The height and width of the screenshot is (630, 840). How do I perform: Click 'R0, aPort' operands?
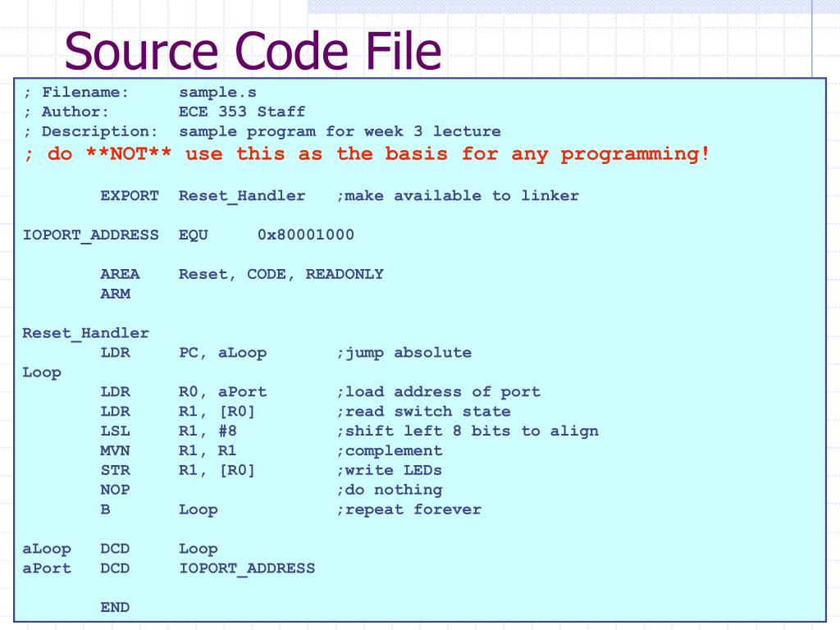click(222, 392)
